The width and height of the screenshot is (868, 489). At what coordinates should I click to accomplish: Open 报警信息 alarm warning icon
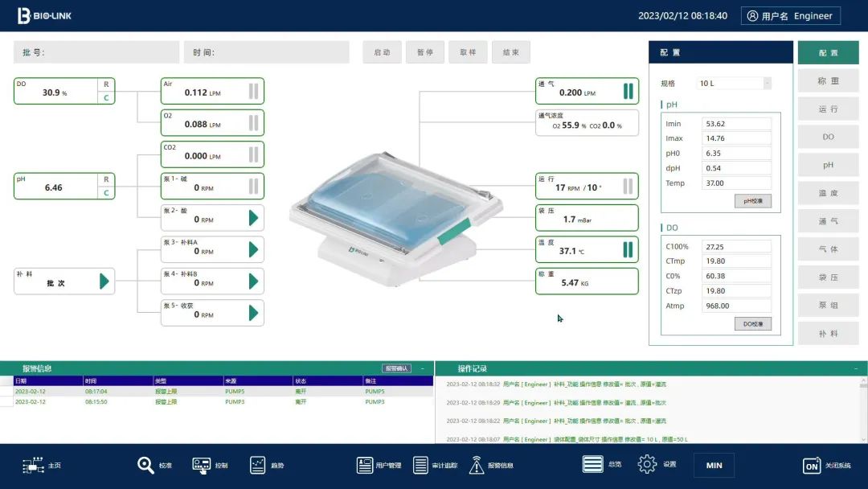(477, 465)
